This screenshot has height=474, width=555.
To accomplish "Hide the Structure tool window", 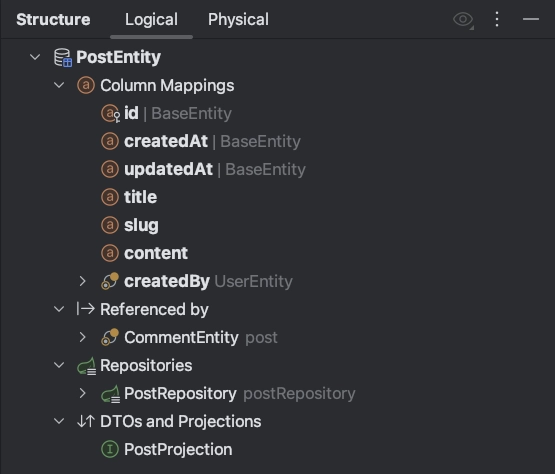I will 531,19.
